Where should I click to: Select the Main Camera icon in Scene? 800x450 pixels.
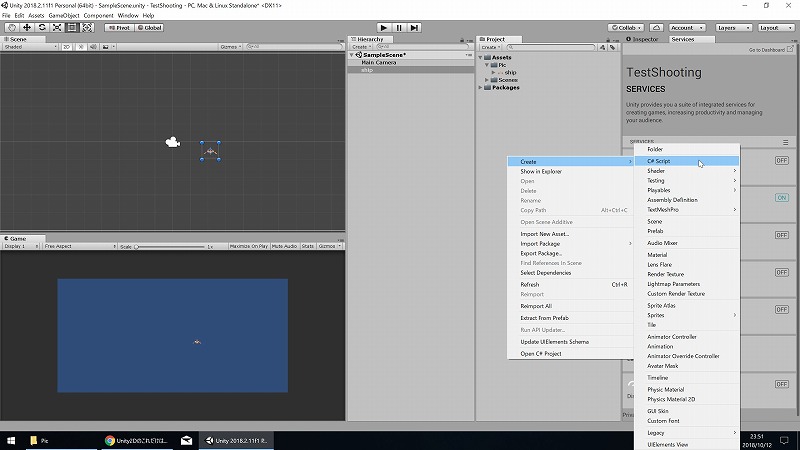(x=173, y=142)
